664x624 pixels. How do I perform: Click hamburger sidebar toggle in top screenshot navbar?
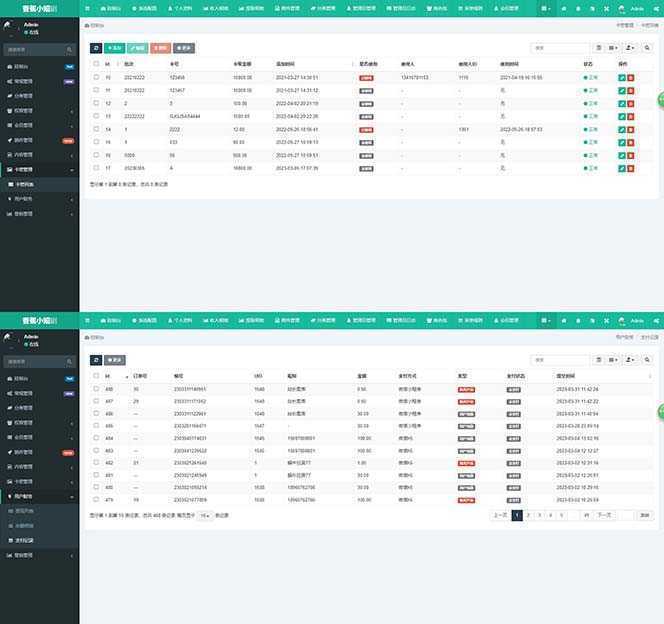[87, 8]
